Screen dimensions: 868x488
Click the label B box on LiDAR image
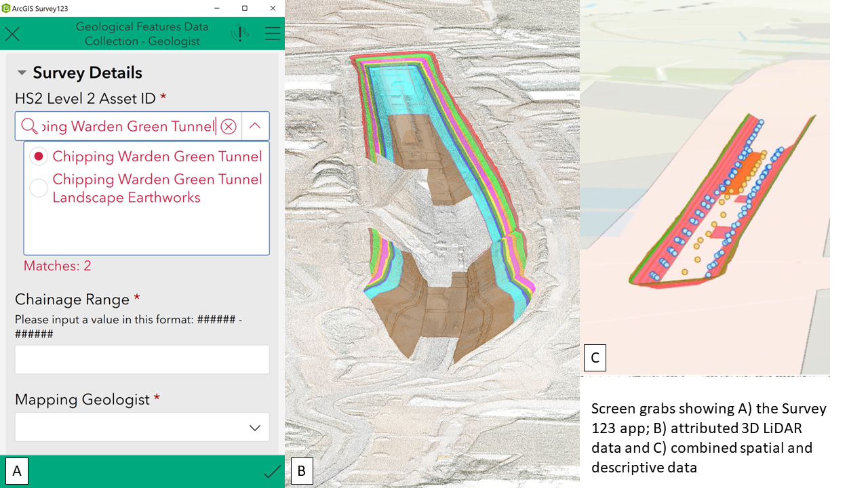(x=302, y=471)
